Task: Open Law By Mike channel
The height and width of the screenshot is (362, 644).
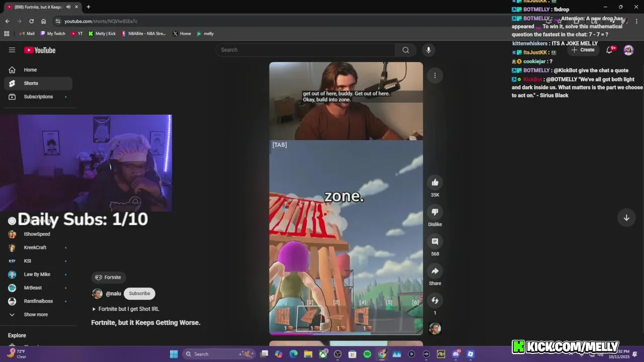Action: tap(38, 274)
